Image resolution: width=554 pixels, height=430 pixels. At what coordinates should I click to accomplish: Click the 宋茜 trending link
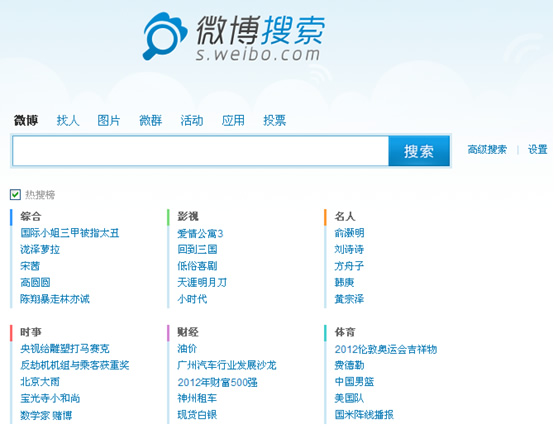[x=30, y=266]
